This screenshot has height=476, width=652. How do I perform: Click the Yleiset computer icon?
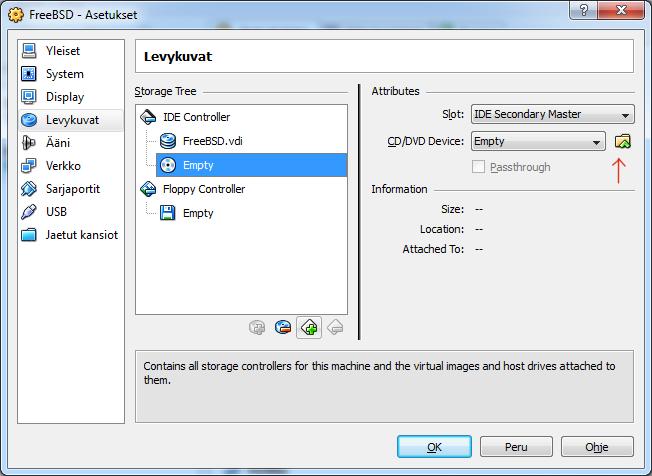tap(29, 51)
